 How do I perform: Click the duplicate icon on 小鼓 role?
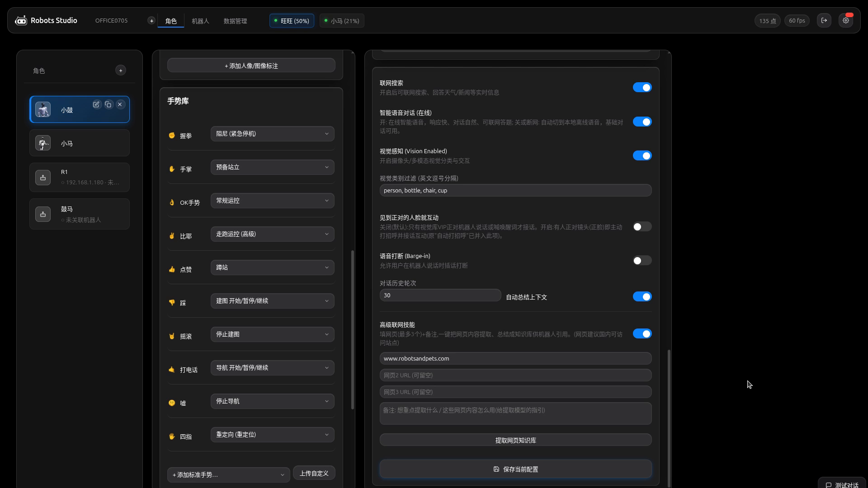point(108,104)
